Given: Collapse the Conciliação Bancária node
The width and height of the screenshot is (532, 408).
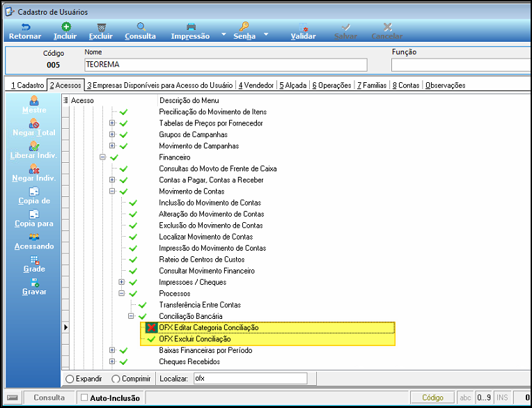Looking at the screenshot, I should point(131,316).
